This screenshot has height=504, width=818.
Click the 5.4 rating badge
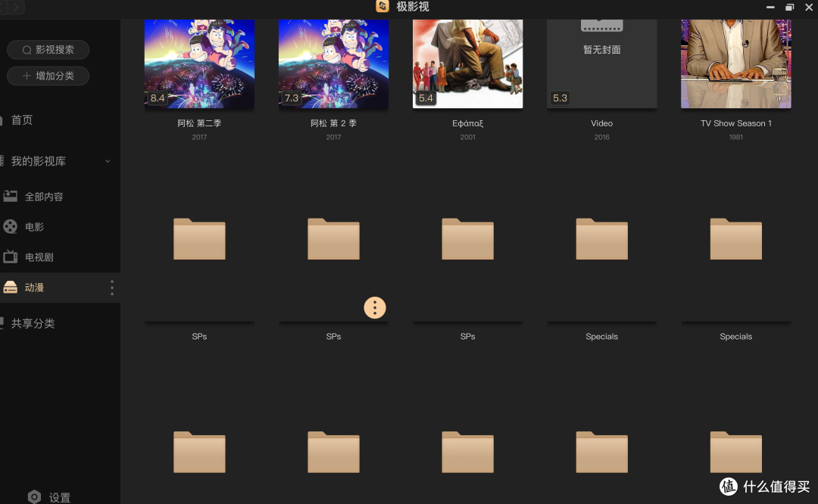coord(426,98)
